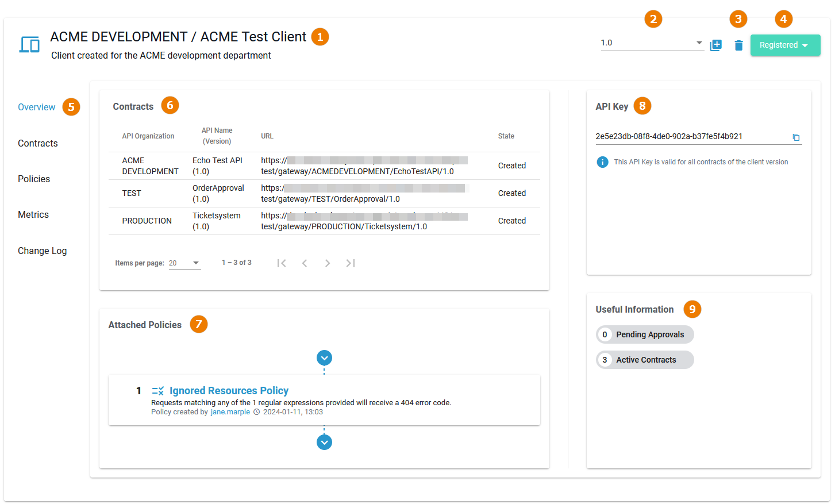Click the API key info icon

[602, 162]
